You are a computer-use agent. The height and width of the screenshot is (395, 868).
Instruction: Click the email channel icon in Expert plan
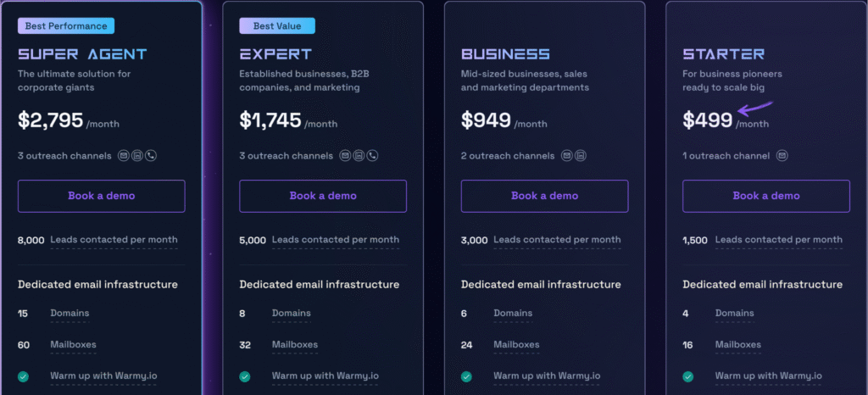(345, 156)
